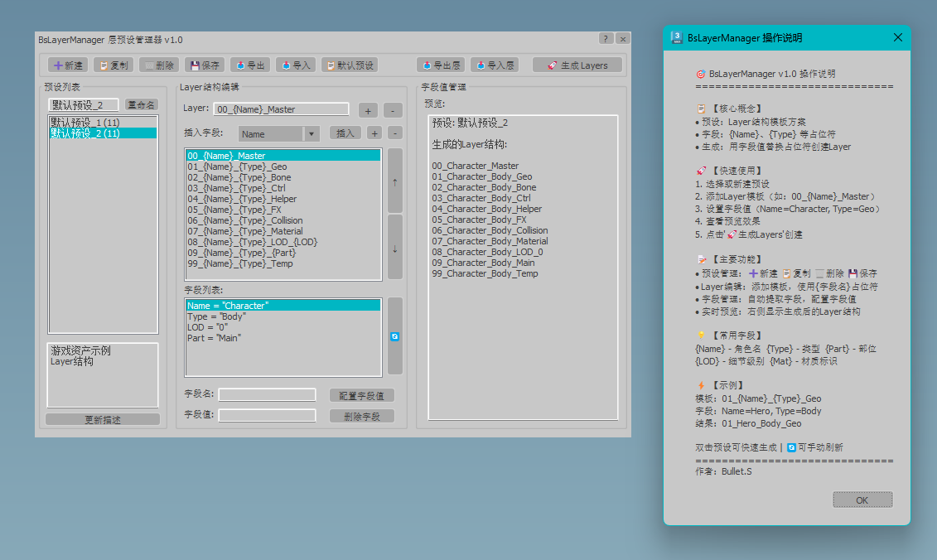Close the BsLayerManager 操作说明 dialog

point(897,37)
